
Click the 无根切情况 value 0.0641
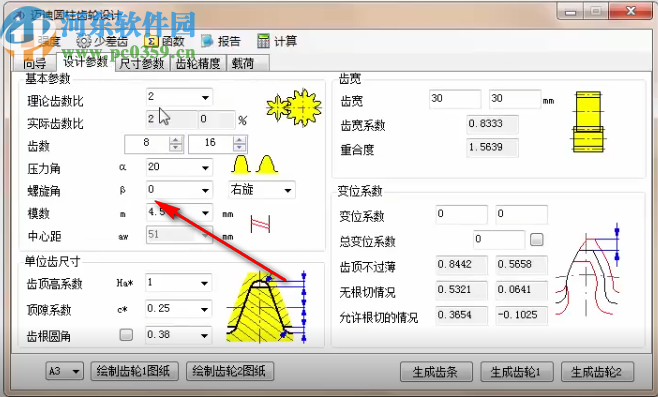[x=522, y=290]
